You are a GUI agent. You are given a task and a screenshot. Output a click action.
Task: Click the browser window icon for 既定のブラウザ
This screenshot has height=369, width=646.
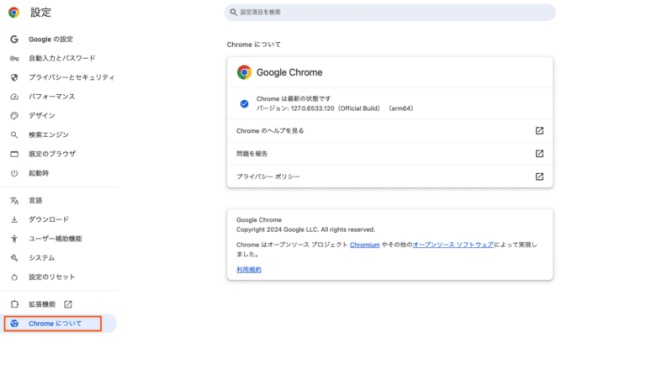click(14, 154)
